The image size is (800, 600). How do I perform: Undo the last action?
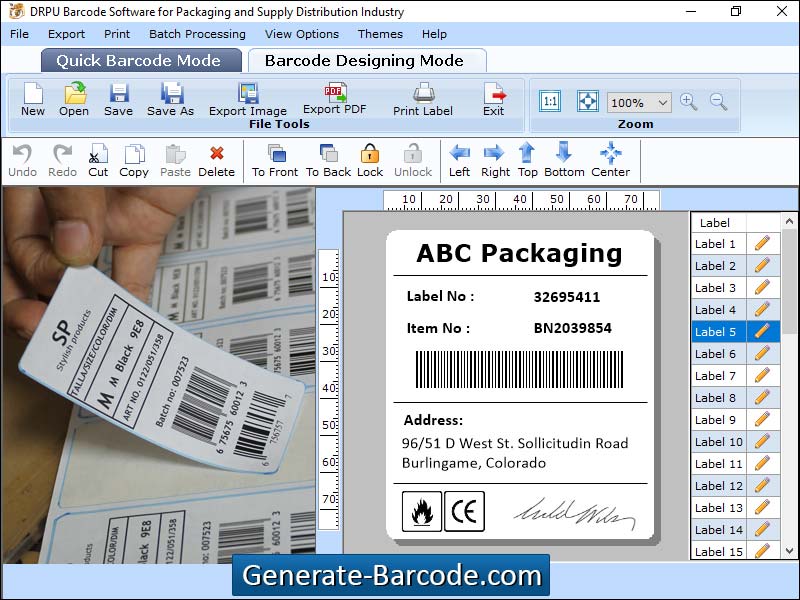[21, 158]
